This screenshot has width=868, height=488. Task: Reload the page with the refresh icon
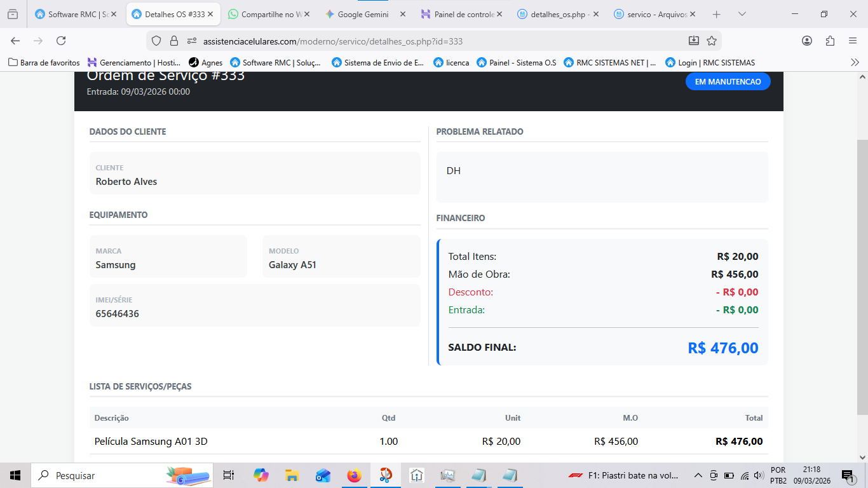(61, 41)
